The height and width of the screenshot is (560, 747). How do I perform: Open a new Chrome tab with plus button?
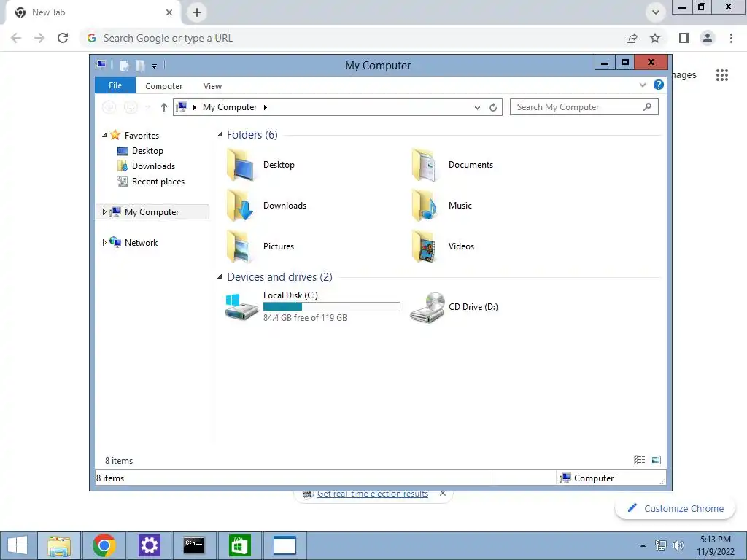[x=197, y=12]
